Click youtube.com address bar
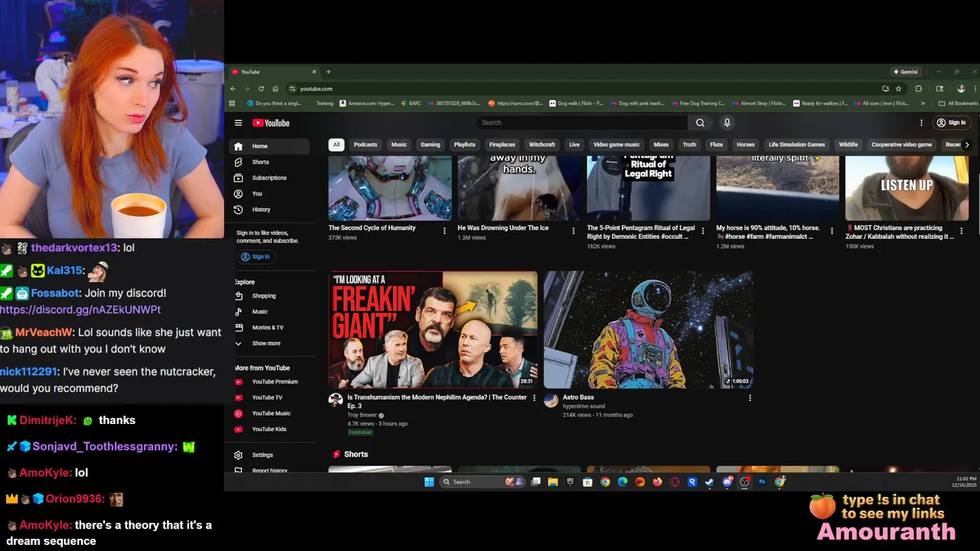Screen dimensions: 980x551 316,89
